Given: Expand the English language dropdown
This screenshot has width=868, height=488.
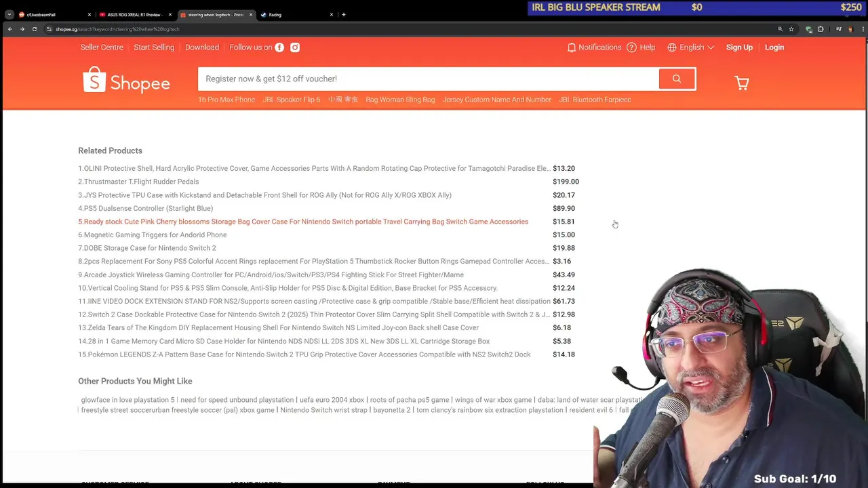Looking at the screenshot, I should click(x=691, y=47).
